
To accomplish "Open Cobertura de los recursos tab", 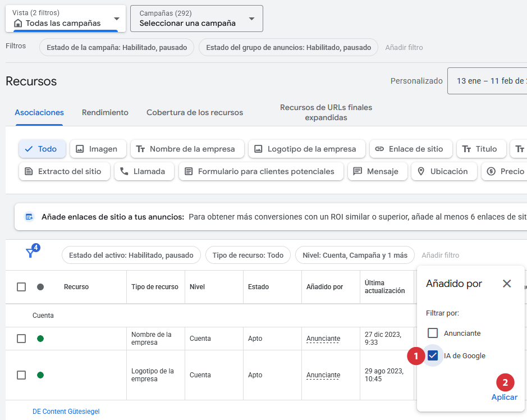I will pos(195,112).
